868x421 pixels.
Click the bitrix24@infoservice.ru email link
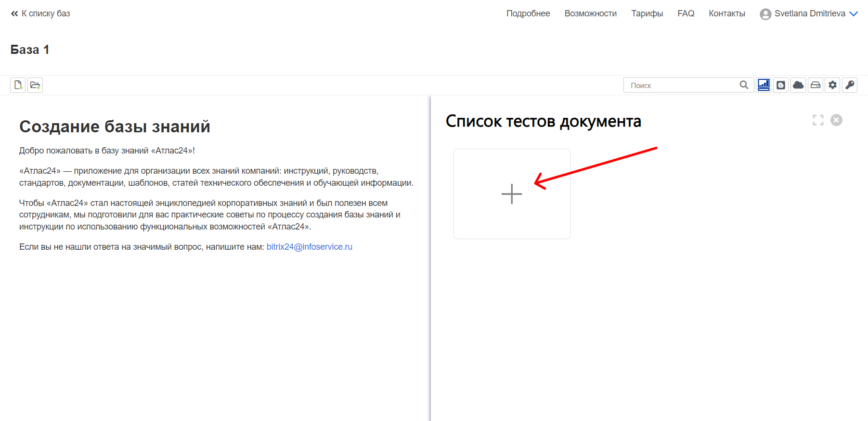(310, 247)
